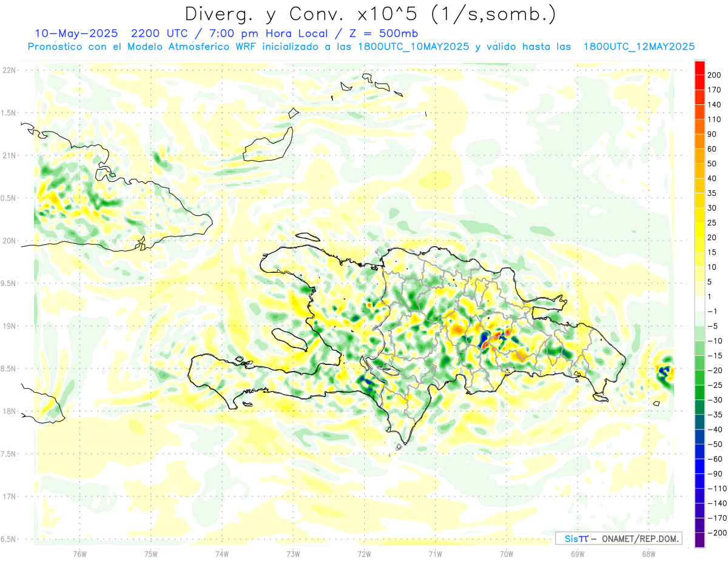Click the '170' color scale label
Viewport: 728px width, 562px height.
coord(715,90)
